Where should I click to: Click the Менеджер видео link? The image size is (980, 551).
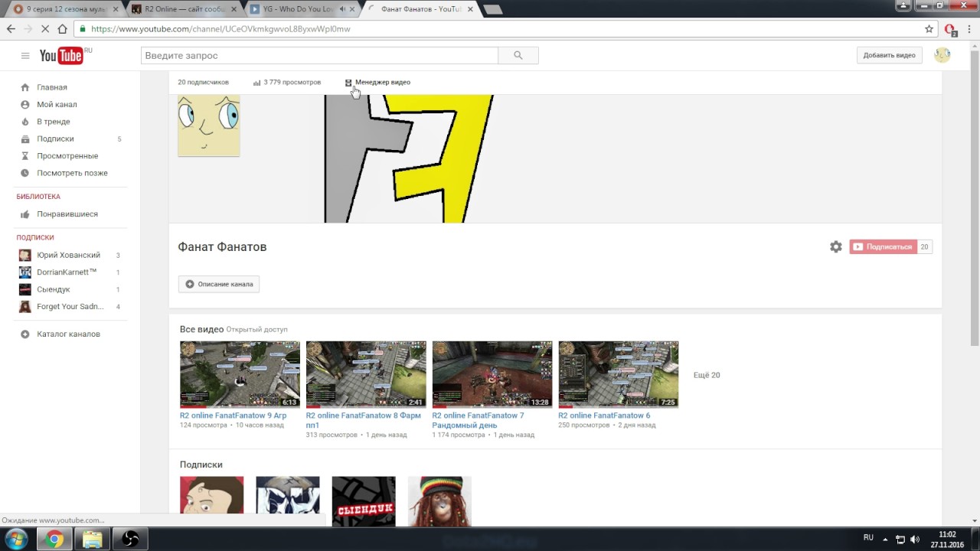tap(383, 83)
